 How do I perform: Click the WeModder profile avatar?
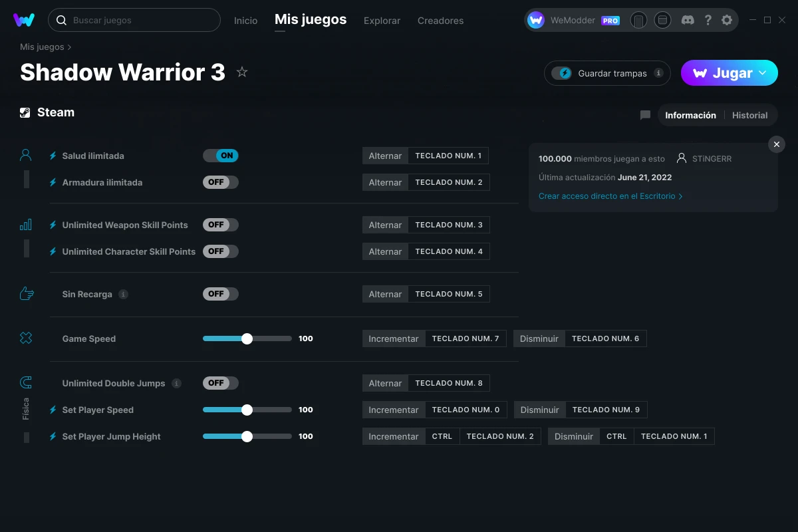(x=536, y=20)
